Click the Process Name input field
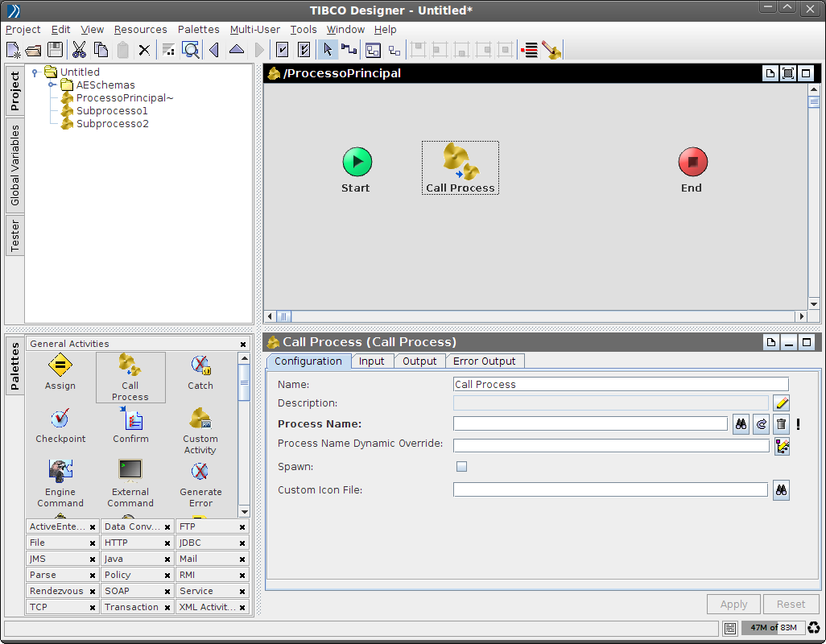 coord(590,424)
